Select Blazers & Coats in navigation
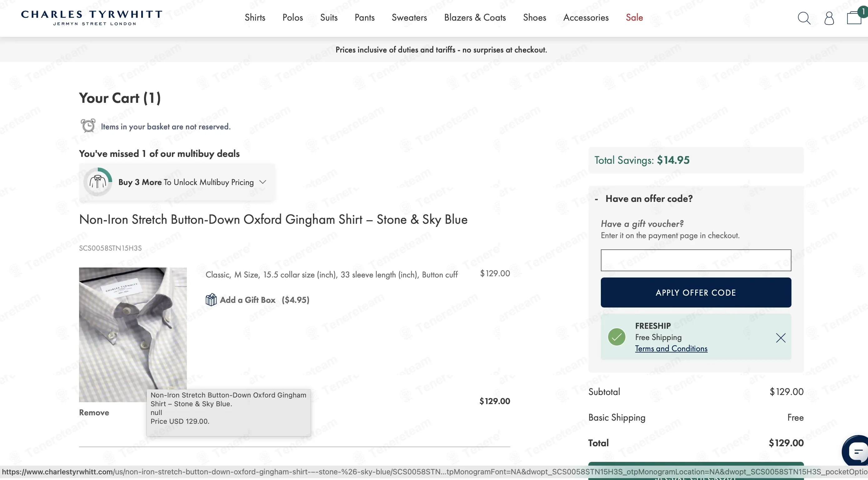Screen dimensions: 868x480 [475, 17]
